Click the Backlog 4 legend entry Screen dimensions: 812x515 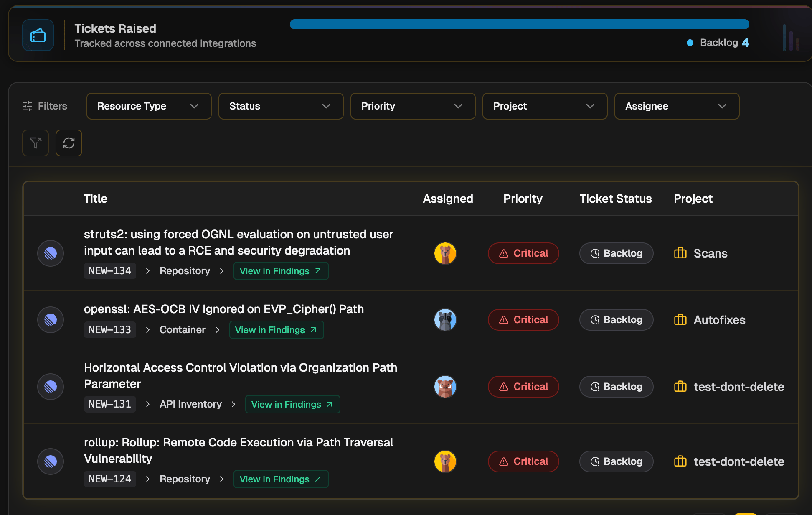(718, 43)
